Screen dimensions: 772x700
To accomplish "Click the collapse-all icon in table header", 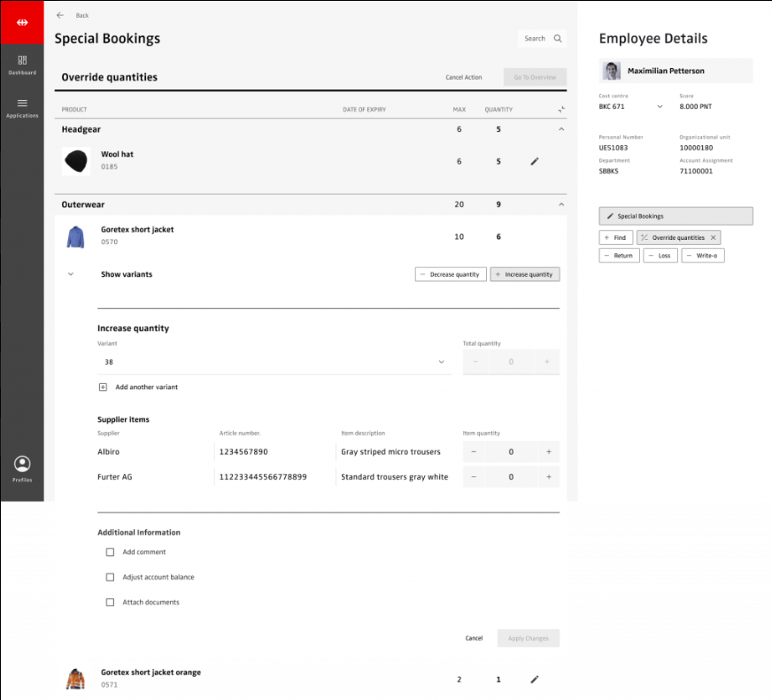I will pyautogui.click(x=560, y=110).
